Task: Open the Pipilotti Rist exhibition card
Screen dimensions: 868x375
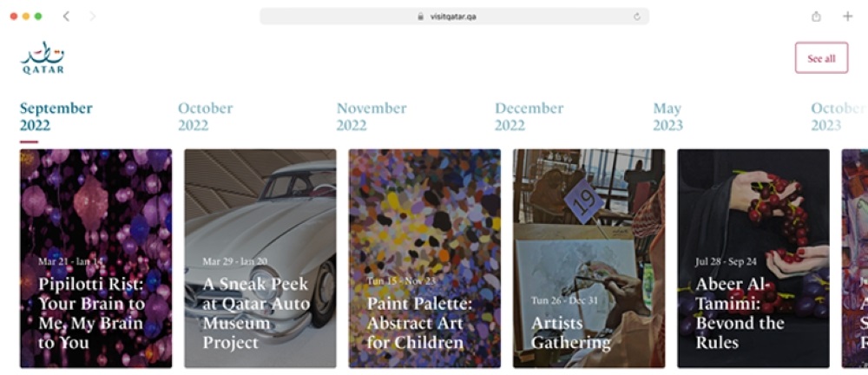Action: [x=95, y=259]
